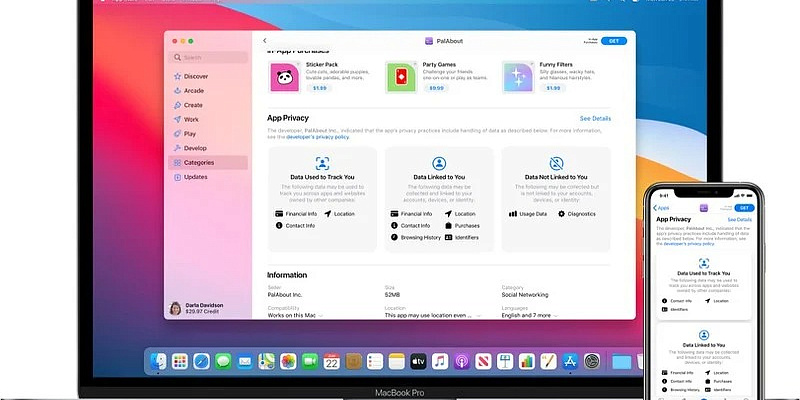The width and height of the screenshot is (800, 400).
Task: Open Contacts from the dock
Action: pyautogui.click(x=353, y=361)
